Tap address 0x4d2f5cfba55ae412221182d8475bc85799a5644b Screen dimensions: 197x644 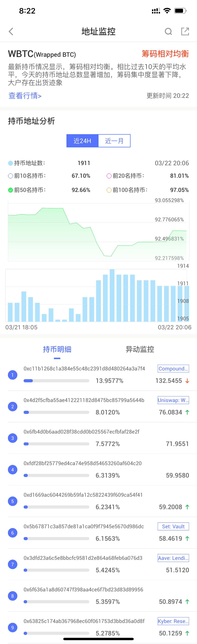click(x=84, y=400)
